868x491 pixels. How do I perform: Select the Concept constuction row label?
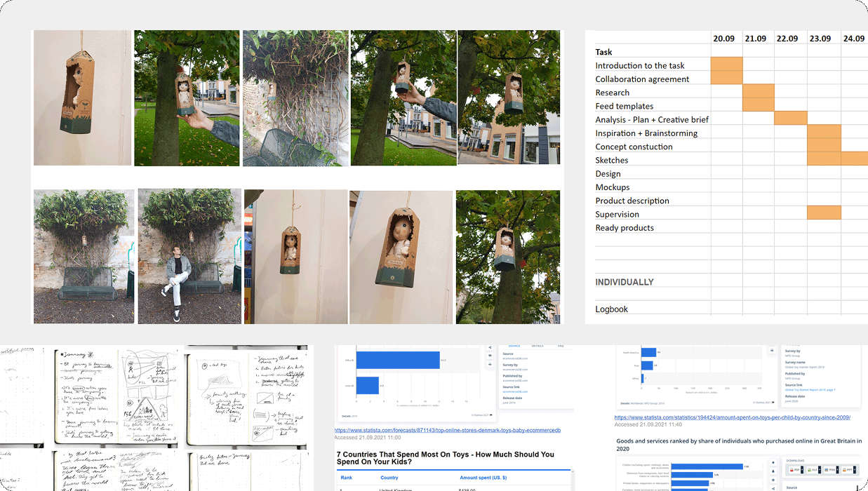pyautogui.click(x=634, y=147)
